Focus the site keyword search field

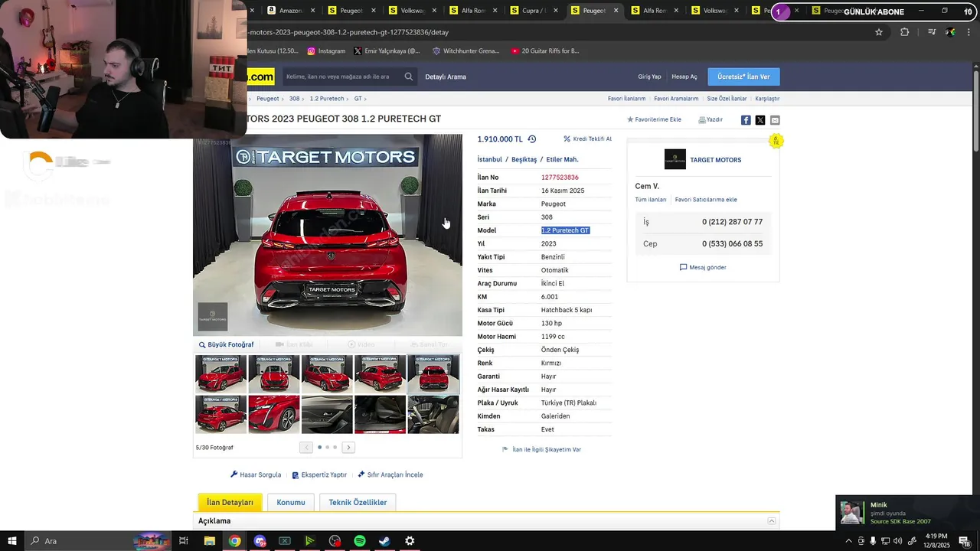[341, 77]
